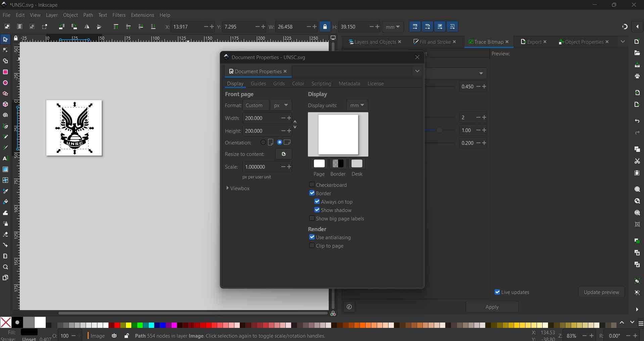The image size is (644, 341).
Task: Select the Pen bezier tool
Action: [x=5, y=126]
